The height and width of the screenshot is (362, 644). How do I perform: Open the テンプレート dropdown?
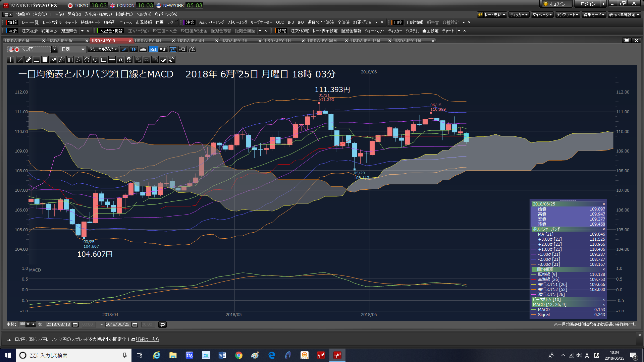click(568, 15)
